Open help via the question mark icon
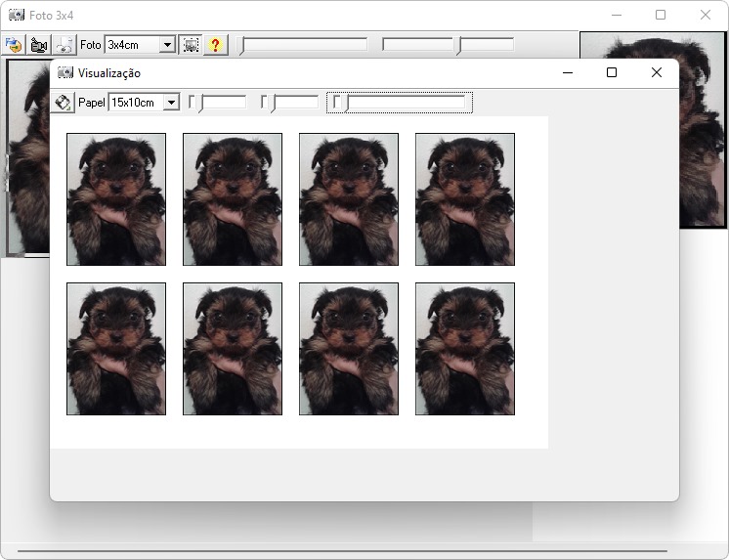The height and width of the screenshot is (560, 729). tap(216, 45)
